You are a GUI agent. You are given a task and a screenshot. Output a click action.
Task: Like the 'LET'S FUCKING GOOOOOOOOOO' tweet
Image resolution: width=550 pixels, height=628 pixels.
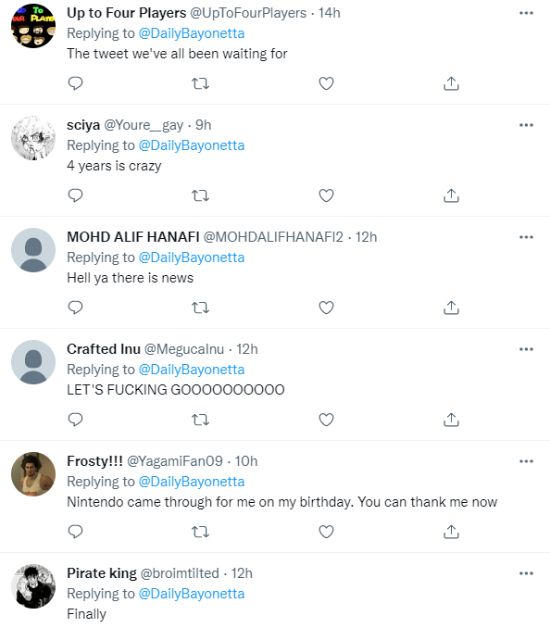pyautogui.click(x=326, y=420)
